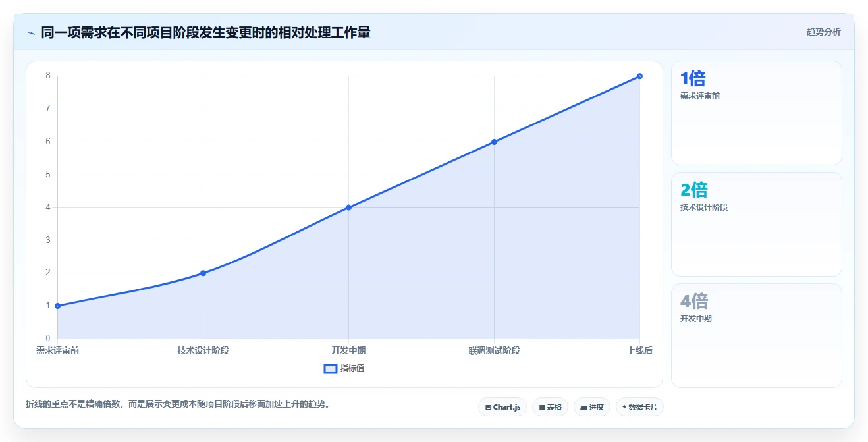
Task: Click the Chart.js tag icon
Action: 488,407
